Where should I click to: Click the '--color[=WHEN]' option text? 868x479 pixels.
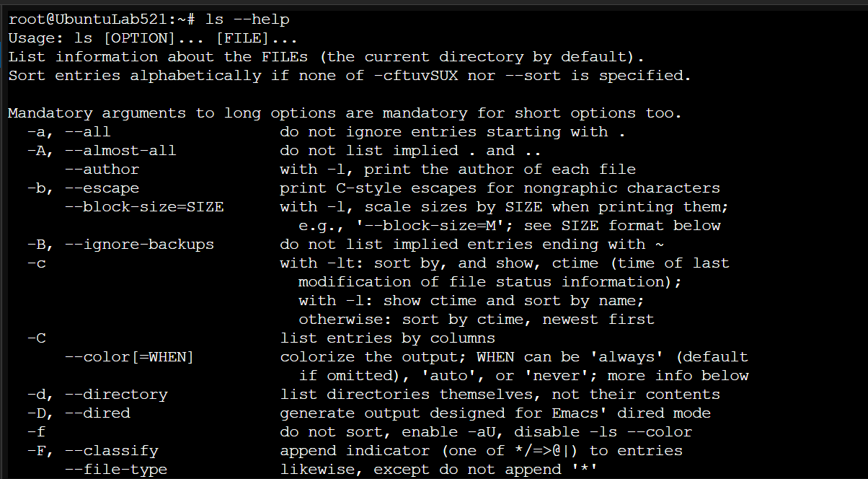[x=130, y=357]
